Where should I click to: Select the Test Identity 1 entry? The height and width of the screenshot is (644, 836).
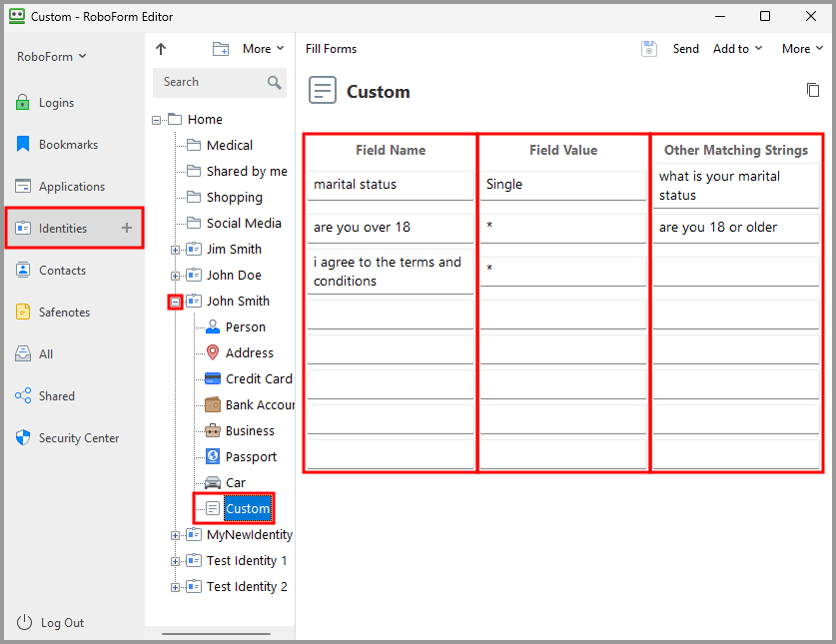coord(237,561)
